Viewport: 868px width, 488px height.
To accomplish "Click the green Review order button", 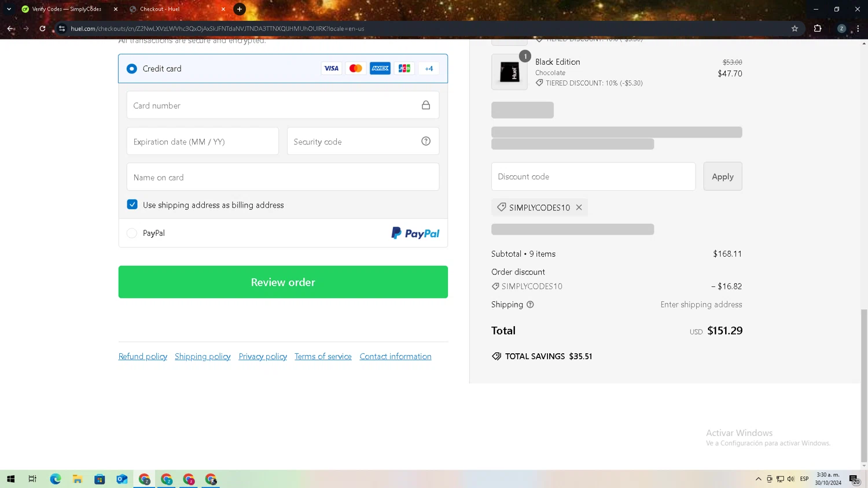I will pos(283,282).
